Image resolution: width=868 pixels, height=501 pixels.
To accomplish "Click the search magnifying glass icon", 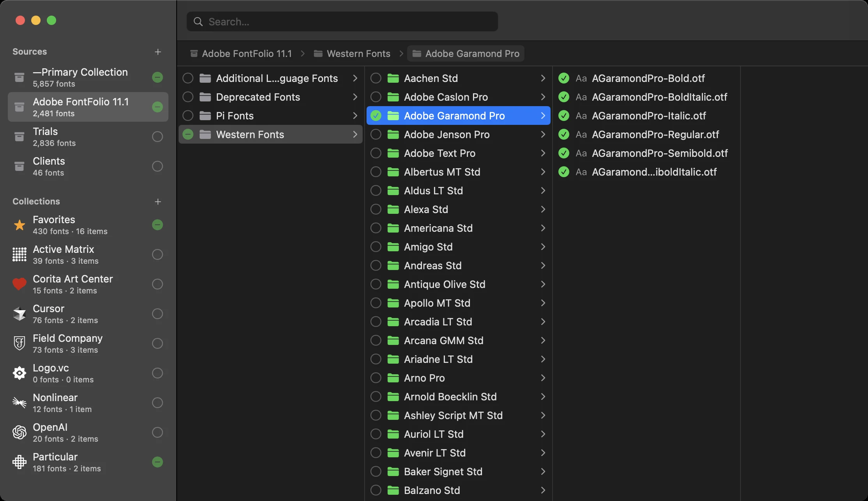I will click(x=198, y=22).
